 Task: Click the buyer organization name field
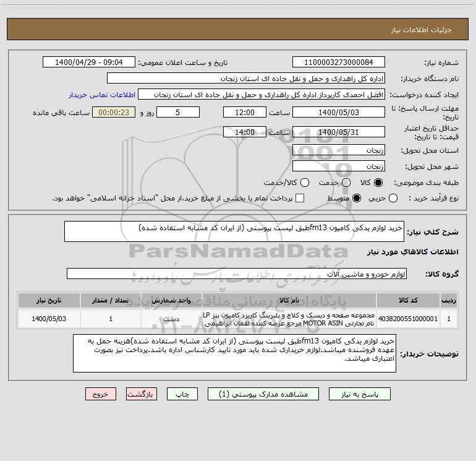246,79
